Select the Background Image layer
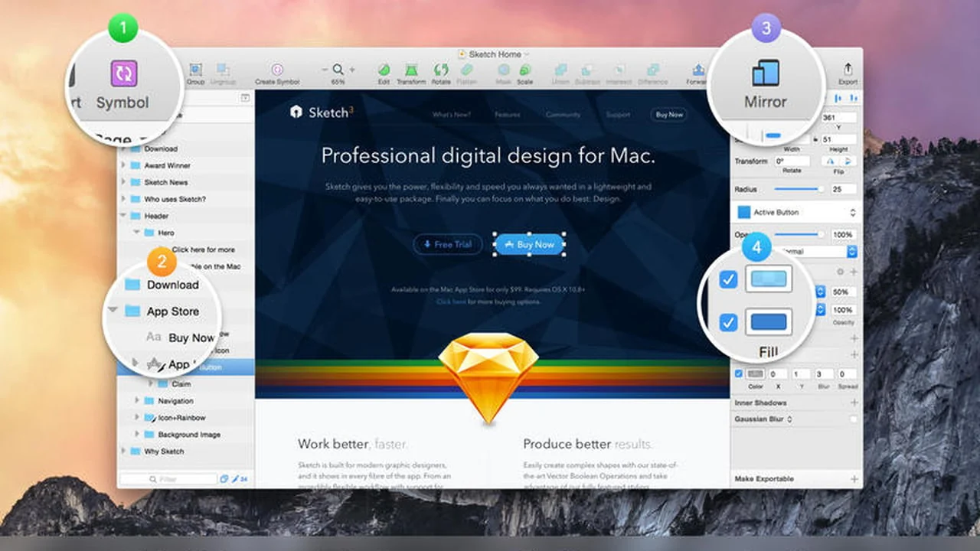The image size is (980, 551). pos(189,435)
